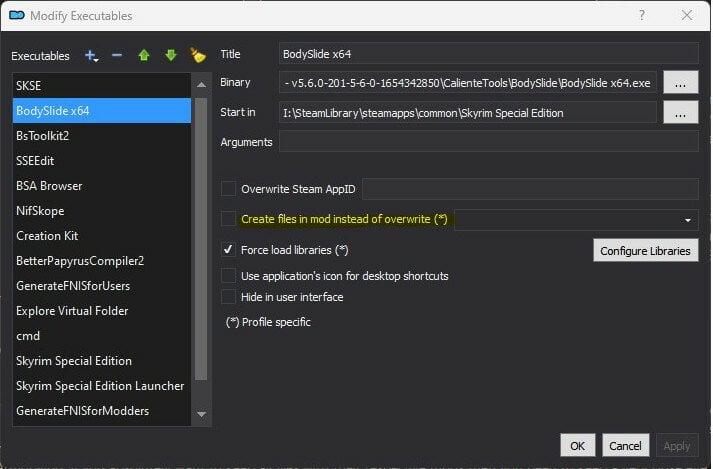713x469 pixels.
Task: Select BSA Browser executable
Action: point(102,186)
